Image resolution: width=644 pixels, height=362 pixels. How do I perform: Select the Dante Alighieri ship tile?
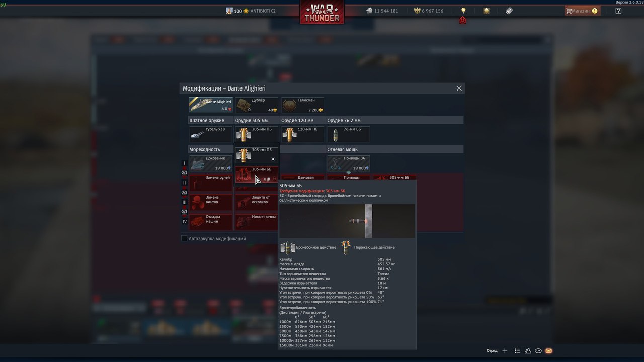click(x=211, y=105)
